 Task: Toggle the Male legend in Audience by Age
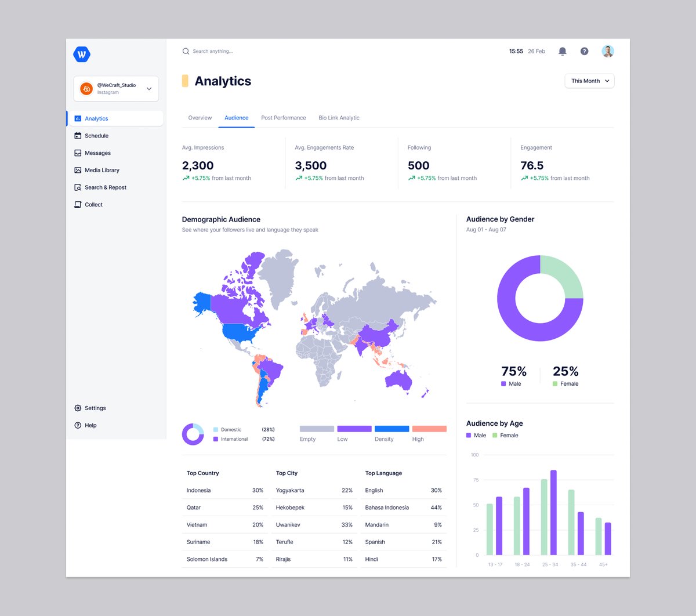coord(476,435)
